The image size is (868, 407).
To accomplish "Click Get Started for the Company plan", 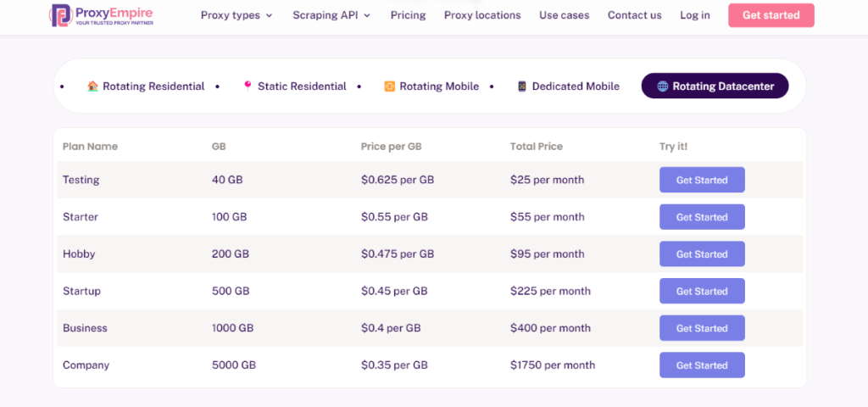I will point(702,365).
